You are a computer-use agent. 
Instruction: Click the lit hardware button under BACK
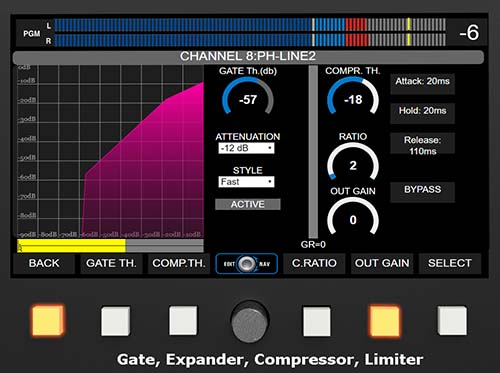pyautogui.click(x=48, y=320)
